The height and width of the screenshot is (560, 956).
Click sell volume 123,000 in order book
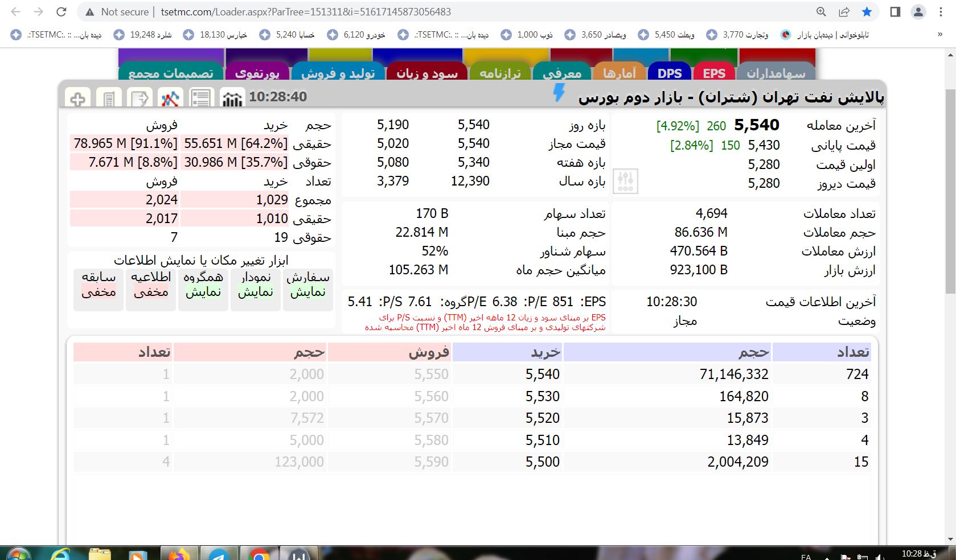(x=299, y=462)
